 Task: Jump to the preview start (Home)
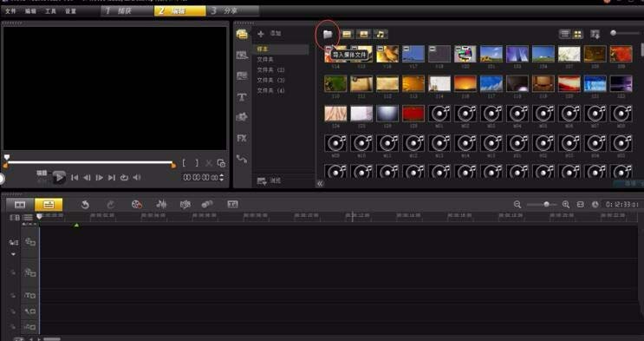(75, 178)
